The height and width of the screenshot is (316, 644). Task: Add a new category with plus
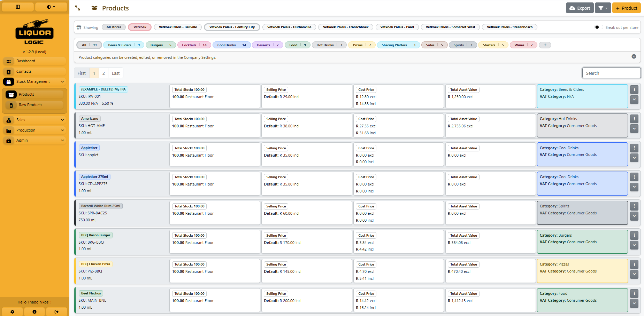coord(545,45)
